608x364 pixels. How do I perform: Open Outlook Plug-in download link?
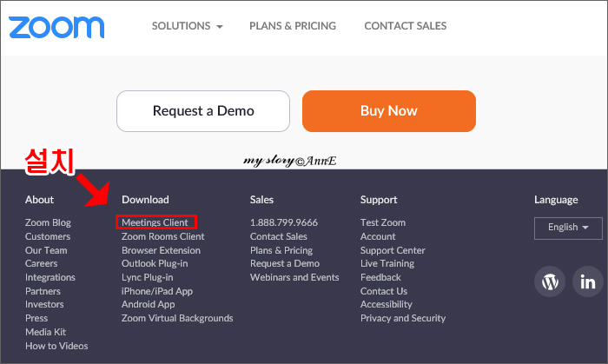point(155,263)
